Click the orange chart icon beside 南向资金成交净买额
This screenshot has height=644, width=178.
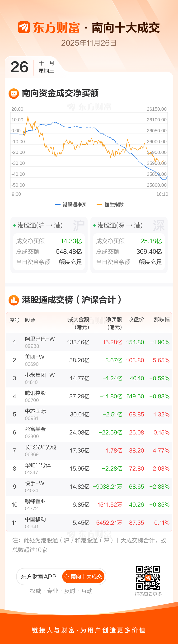pos(14,94)
